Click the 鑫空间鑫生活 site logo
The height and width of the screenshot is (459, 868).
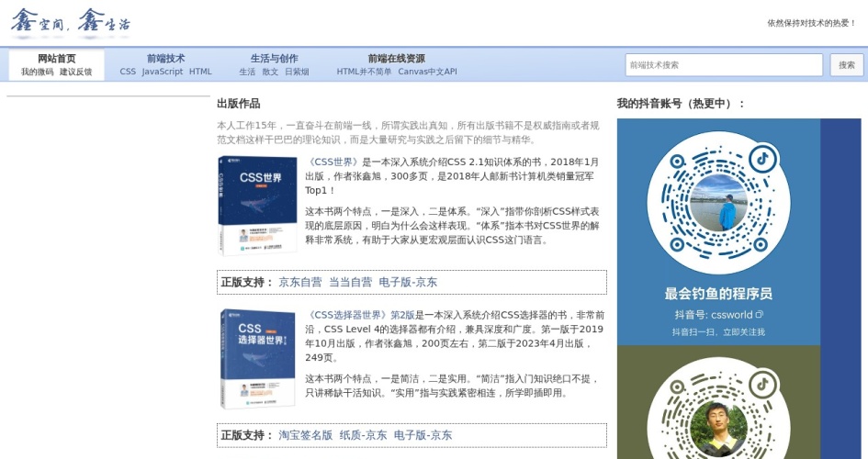70,22
